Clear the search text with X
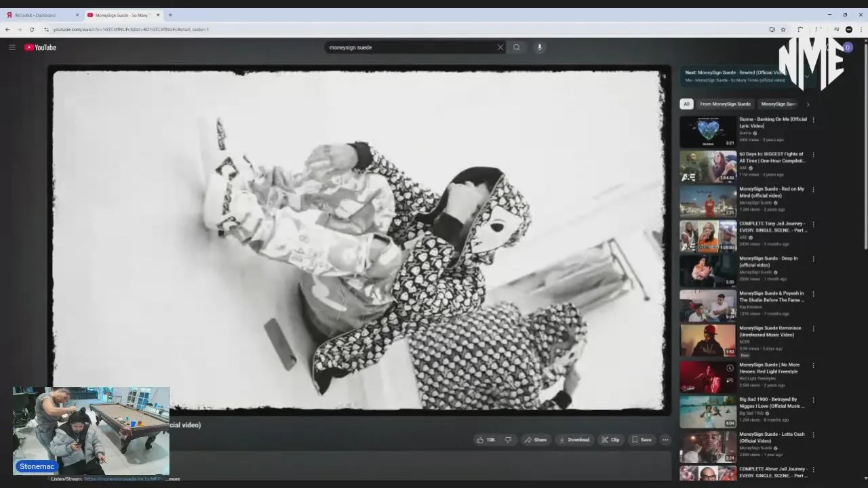Viewport: 868px width, 488px height. tap(500, 47)
